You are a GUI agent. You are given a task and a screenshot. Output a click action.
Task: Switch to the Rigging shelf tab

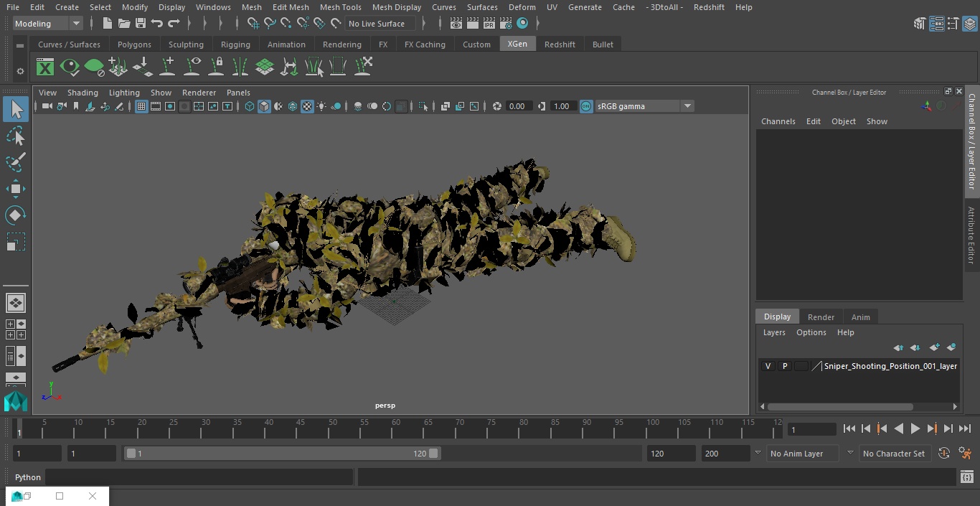tap(235, 44)
